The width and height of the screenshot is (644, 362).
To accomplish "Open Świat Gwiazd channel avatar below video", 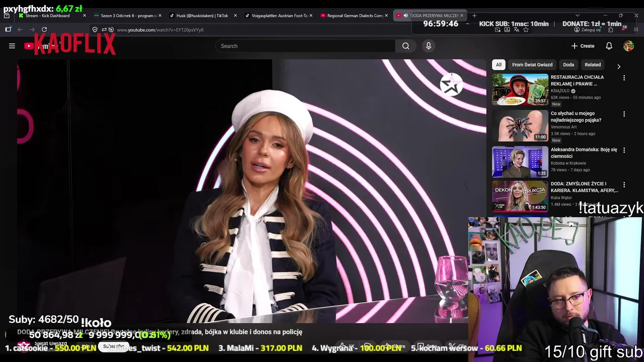I will [24, 346].
